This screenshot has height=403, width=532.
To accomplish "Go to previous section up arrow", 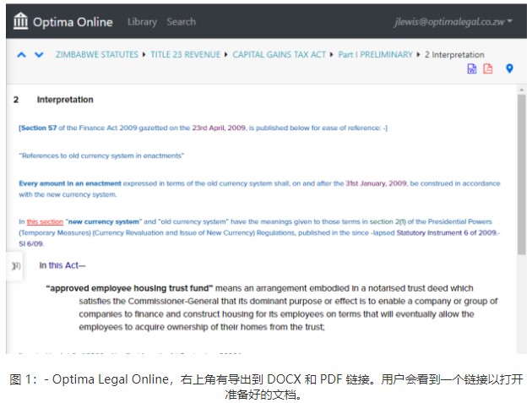I will point(21,55).
